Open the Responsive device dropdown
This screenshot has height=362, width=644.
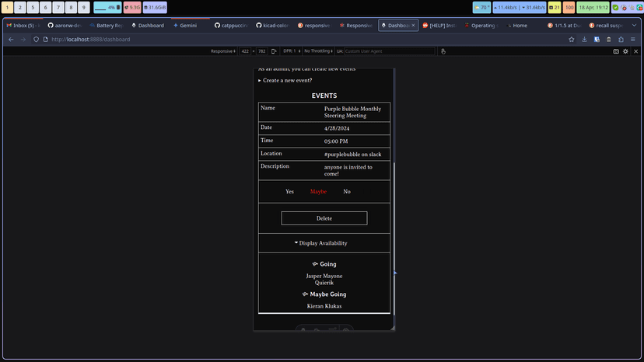coord(223,51)
